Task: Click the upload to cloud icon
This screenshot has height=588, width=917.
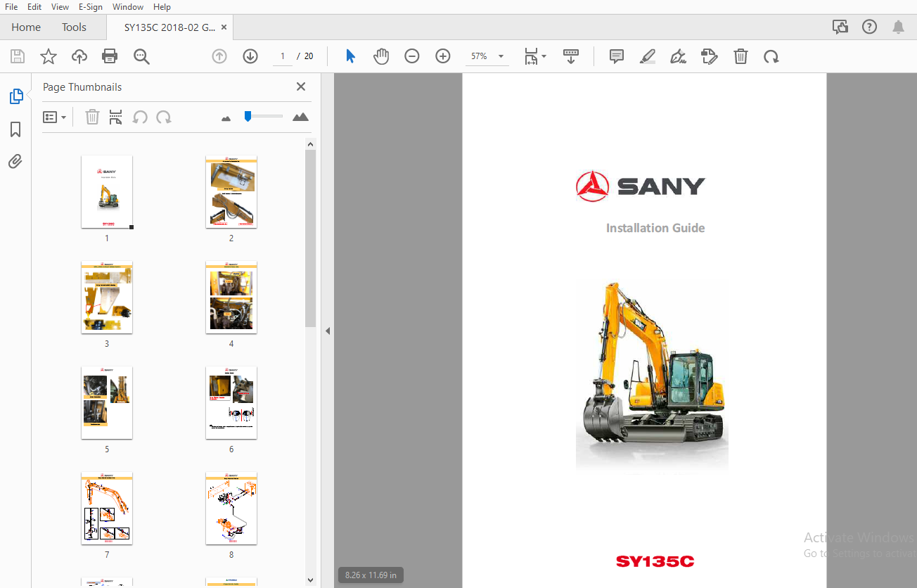Action: click(79, 57)
